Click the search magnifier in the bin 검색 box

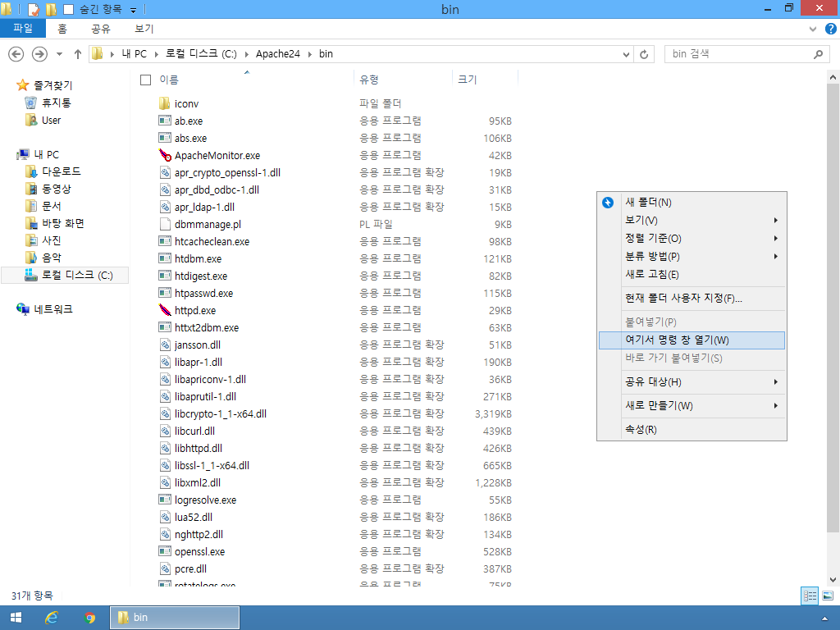point(818,54)
